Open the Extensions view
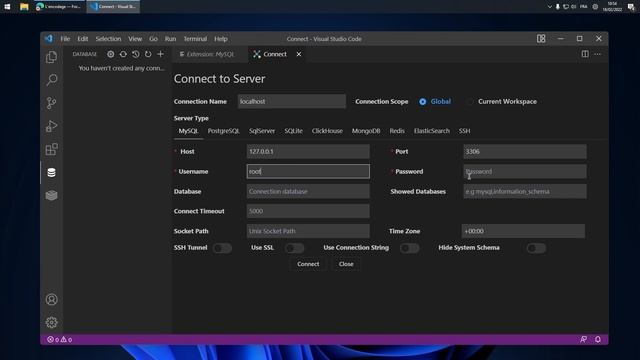 [x=51, y=149]
